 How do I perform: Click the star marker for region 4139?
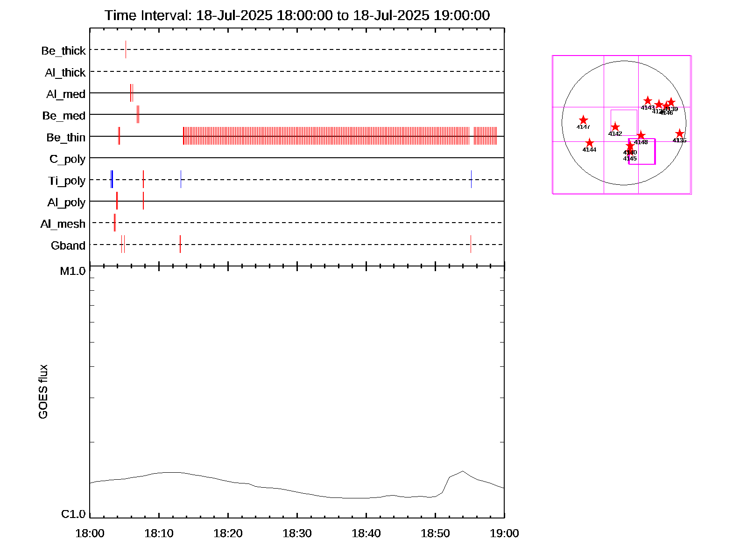(x=671, y=102)
